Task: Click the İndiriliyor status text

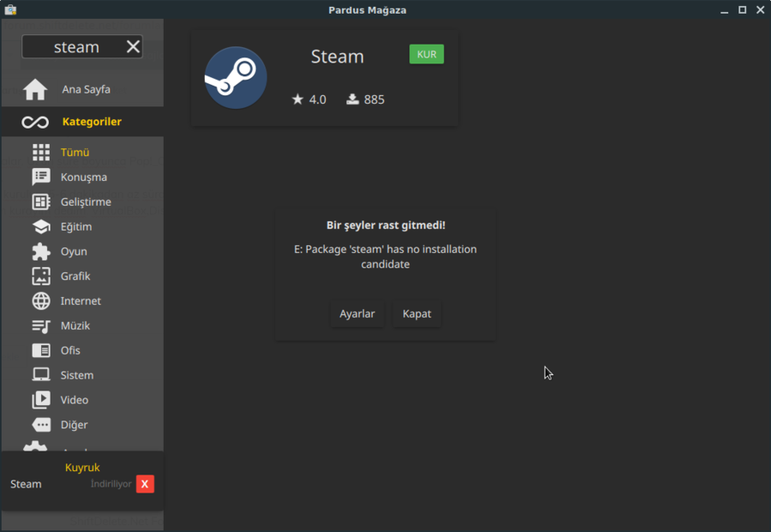Action: point(111,484)
